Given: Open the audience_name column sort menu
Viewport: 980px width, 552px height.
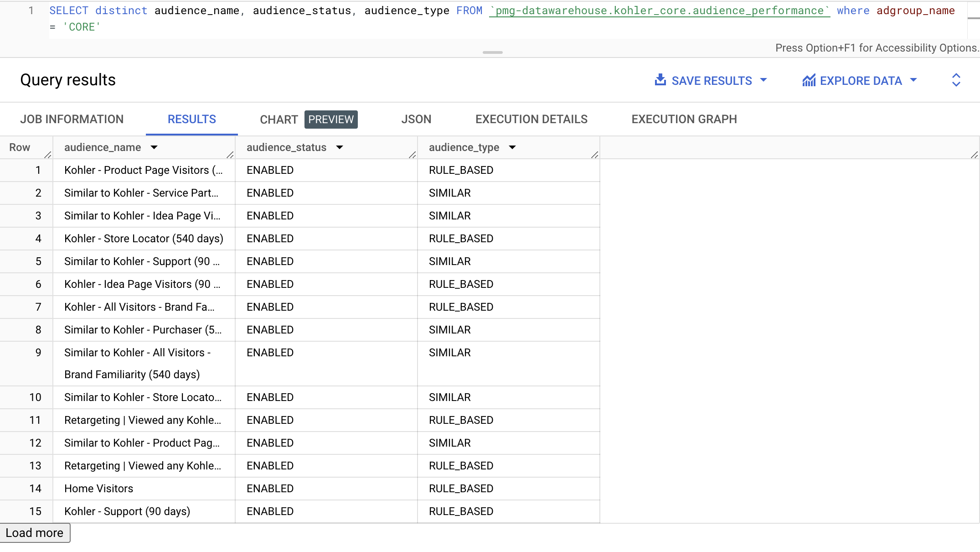Looking at the screenshot, I should [x=154, y=147].
